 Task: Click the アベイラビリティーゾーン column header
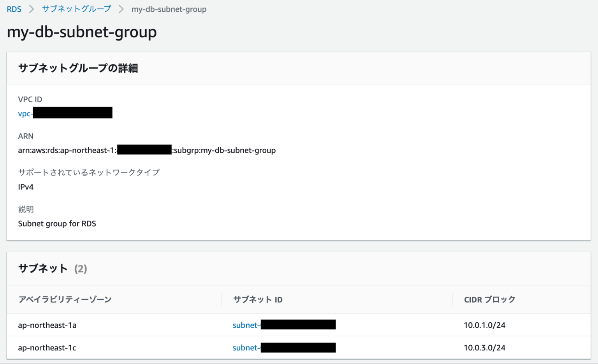(65, 299)
